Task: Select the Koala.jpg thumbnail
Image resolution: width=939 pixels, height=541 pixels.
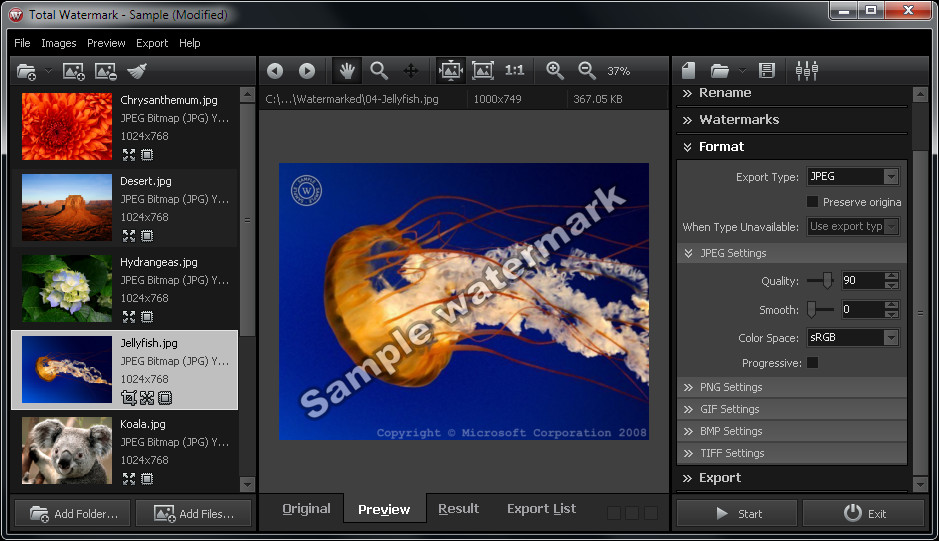Action: pyautogui.click(x=66, y=451)
